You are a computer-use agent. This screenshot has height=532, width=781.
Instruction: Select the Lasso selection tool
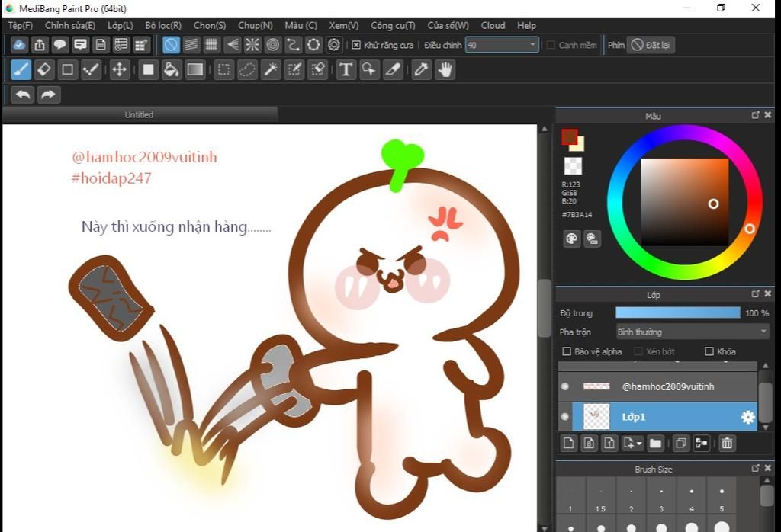247,69
